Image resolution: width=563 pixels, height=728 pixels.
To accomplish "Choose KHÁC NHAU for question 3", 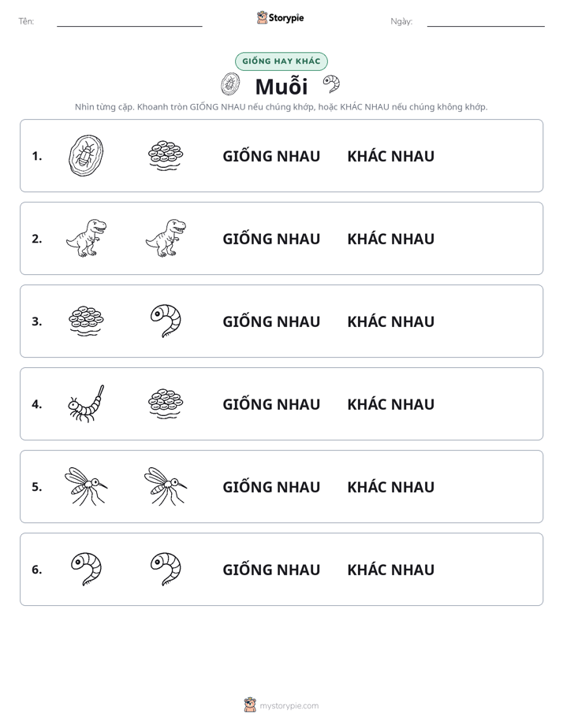I will point(390,321).
